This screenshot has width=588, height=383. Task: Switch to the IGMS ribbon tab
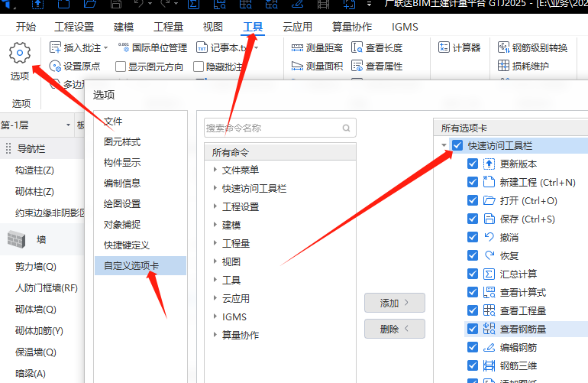point(405,27)
